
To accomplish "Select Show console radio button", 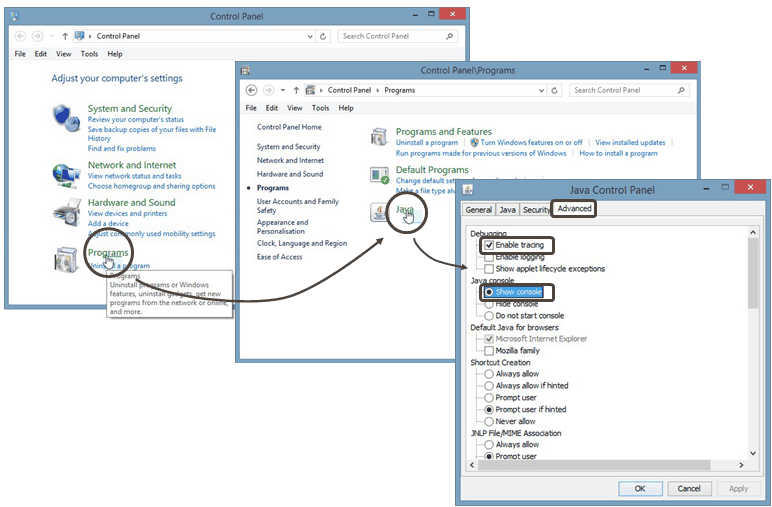I will [x=488, y=292].
